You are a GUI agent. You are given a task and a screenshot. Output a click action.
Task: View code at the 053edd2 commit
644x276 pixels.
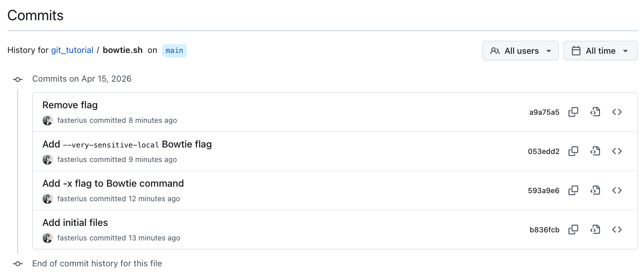click(x=595, y=151)
